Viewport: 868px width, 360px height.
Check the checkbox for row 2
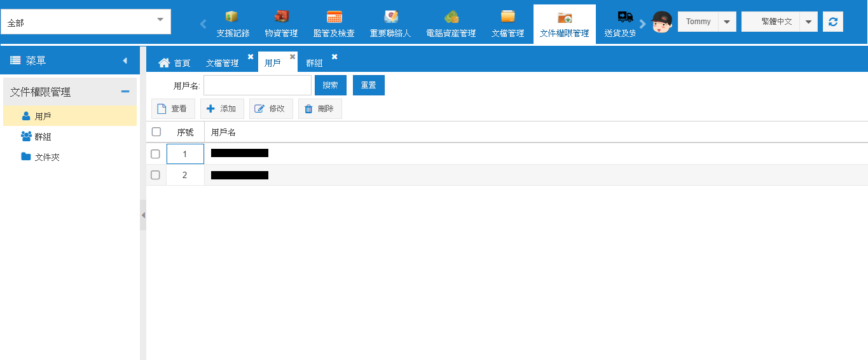pos(155,175)
